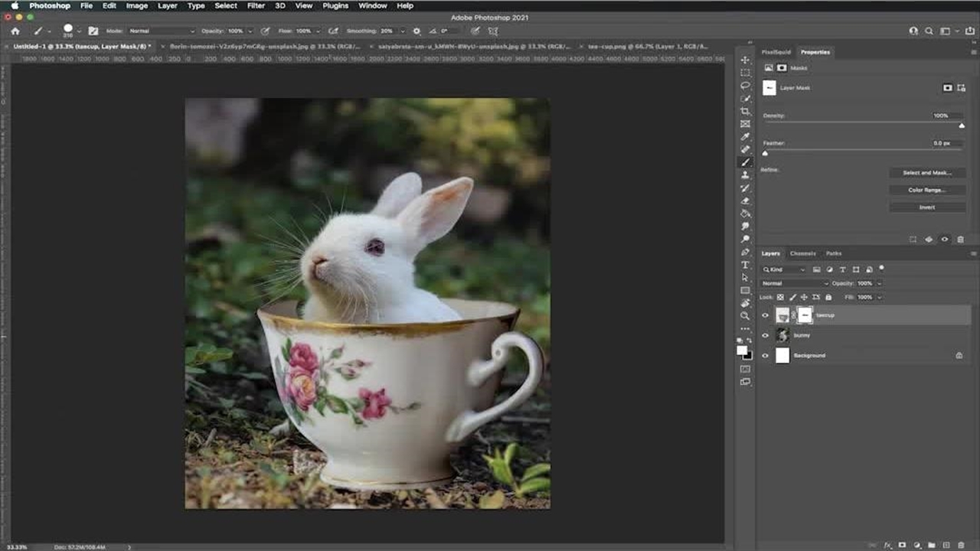This screenshot has height=551, width=980.
Task: Activate the Clone Stamp tool
Action: [745, 175]
